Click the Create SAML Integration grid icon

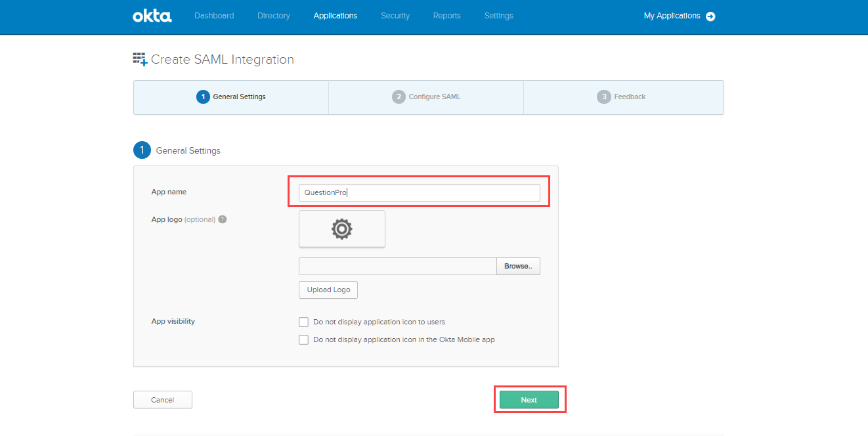point(139,59)
